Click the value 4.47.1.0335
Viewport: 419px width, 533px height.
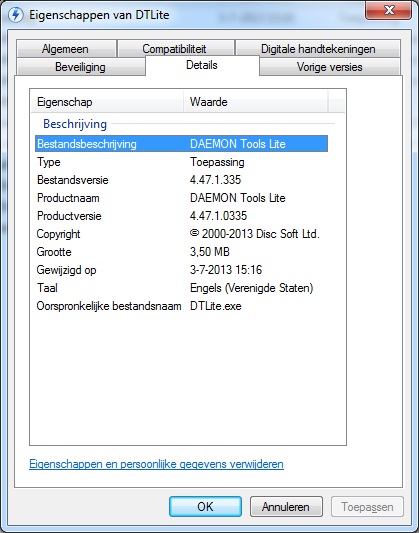click(219, 216)
